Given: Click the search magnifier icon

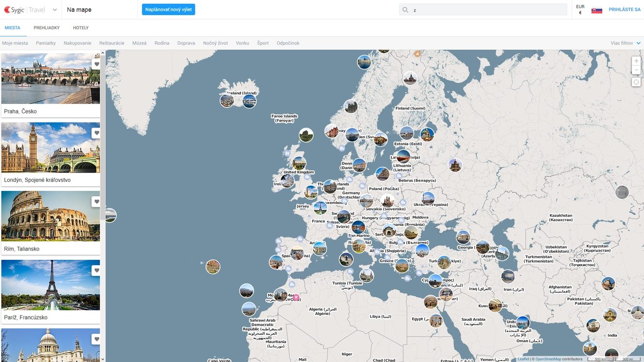Looking at the screenshot, I should 405,10.
